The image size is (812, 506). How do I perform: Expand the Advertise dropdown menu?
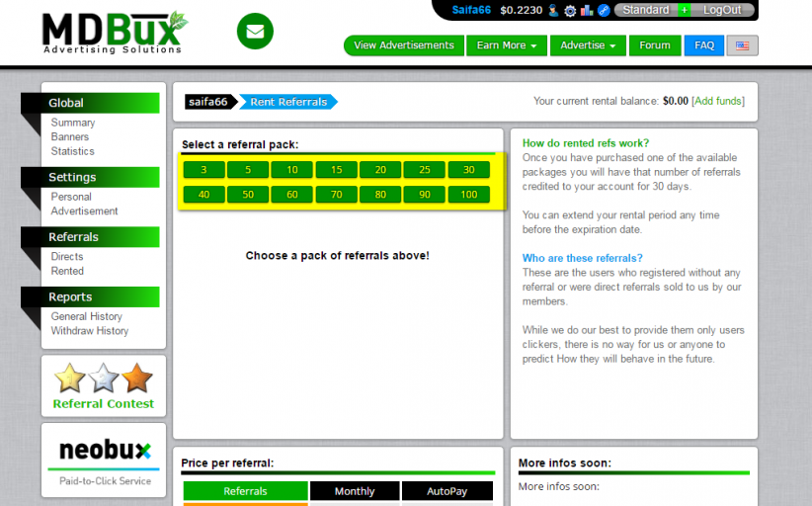pos(588,45)
